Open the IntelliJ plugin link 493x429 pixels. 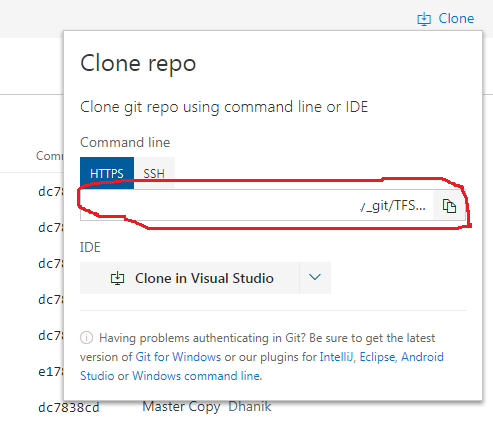point(336,357)
